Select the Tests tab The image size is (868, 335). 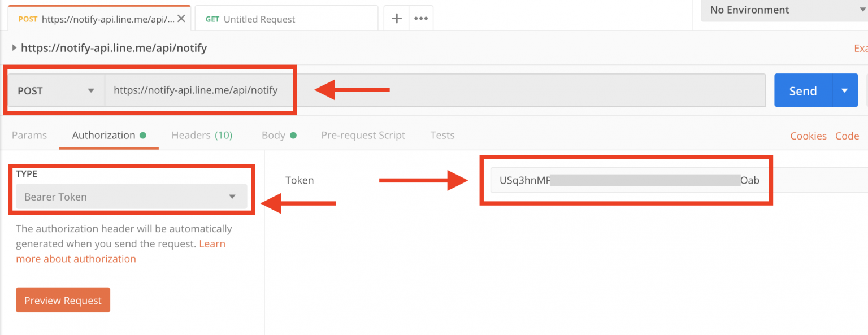click(442, 135)
